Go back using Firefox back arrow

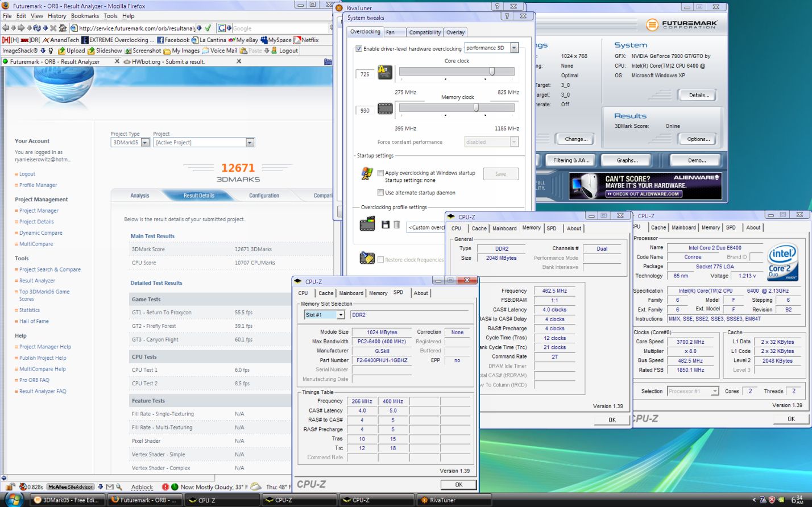click(6, 28)
